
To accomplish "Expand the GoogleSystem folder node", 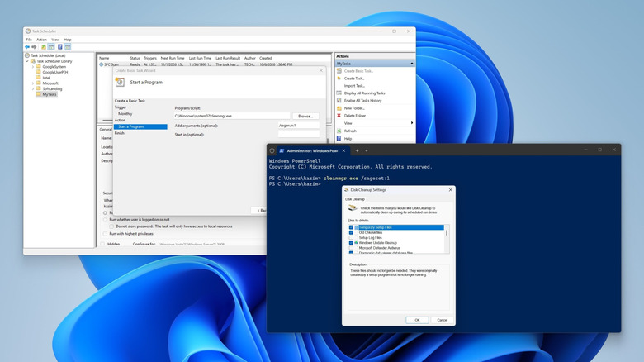I will tap(33, 66).
